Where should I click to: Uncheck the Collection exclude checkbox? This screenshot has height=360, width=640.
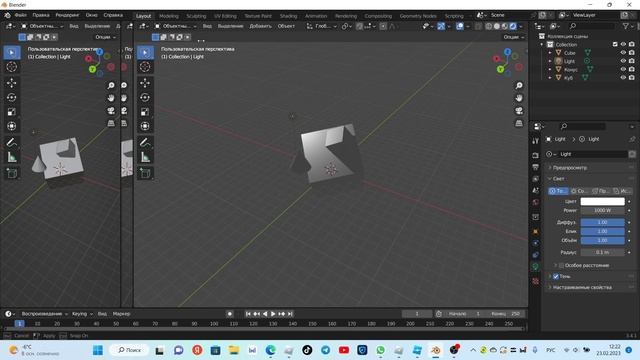click(x=615, y=44)
